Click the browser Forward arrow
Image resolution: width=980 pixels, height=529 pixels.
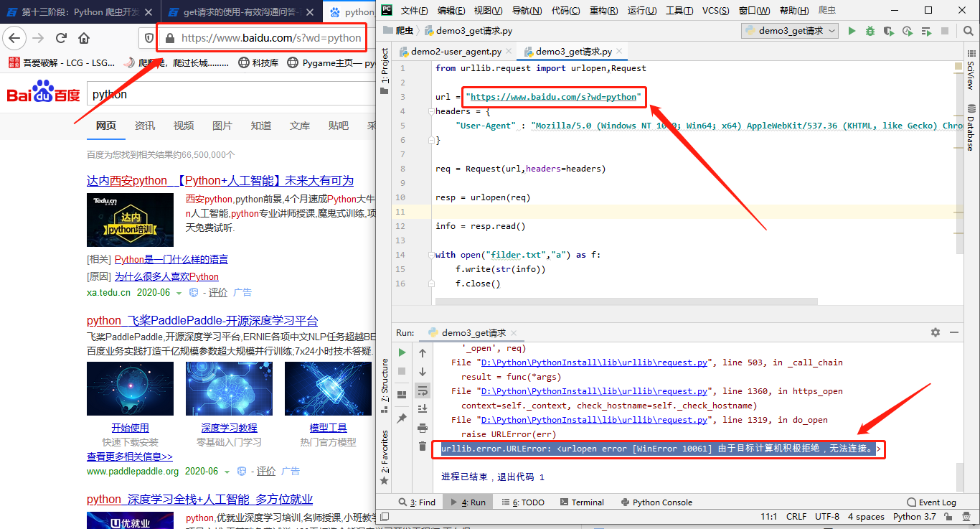pos(38,38)
